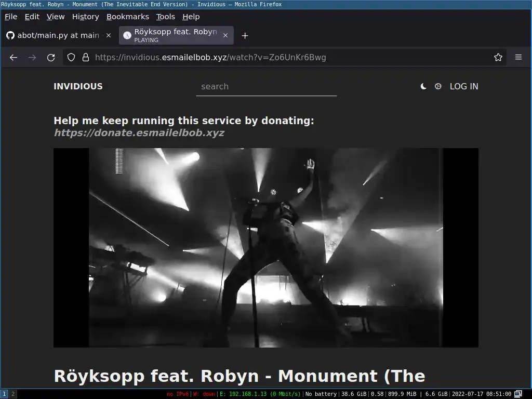The image size is (532, 399).
Task: Open the Help menu
Action: pos(191,17)
